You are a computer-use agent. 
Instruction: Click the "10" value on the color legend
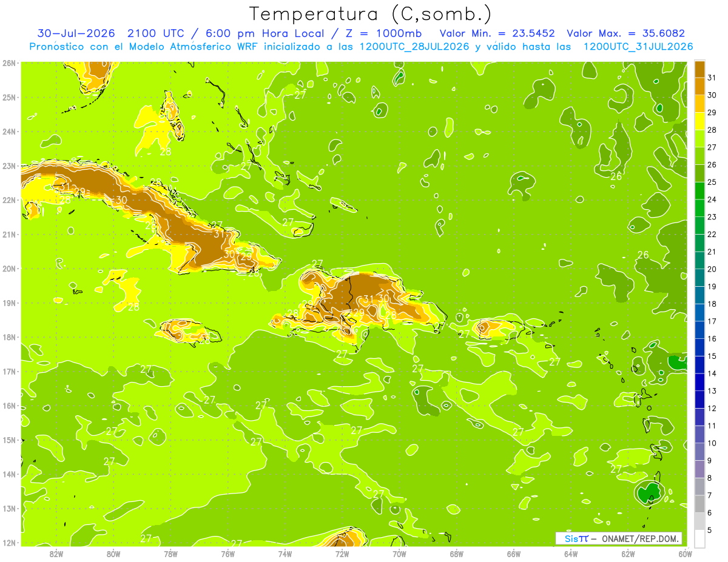712,443
